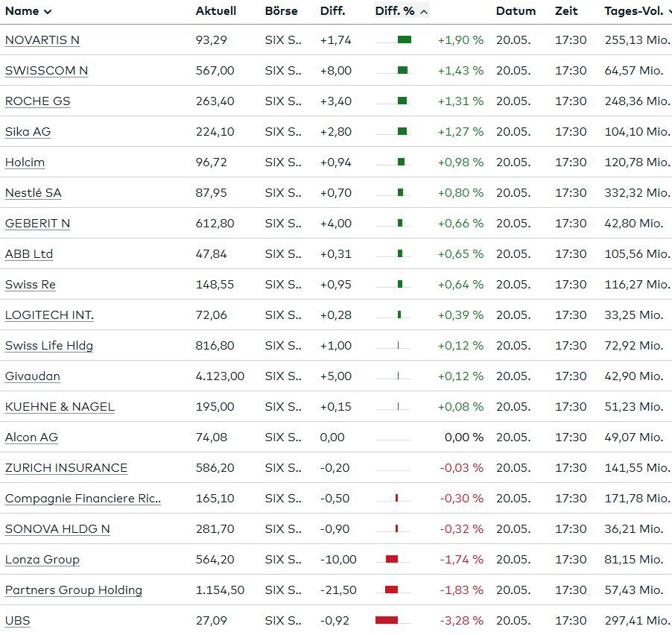Open the Partners Group Holding link
The width and height of the screenshot is (672, 635).
(73, 590)
